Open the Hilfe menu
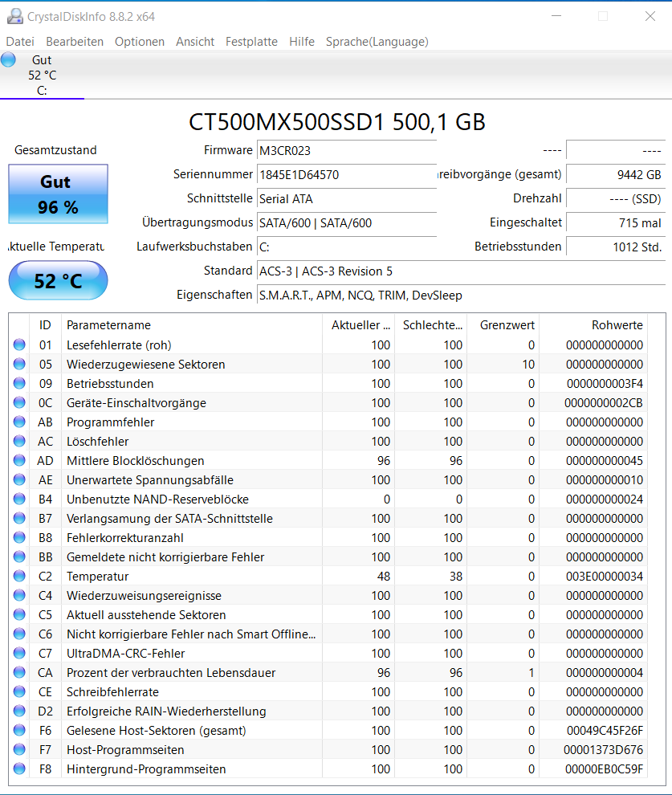Image resolution: width=672 pixels, height=795 pixels. [302, 42]
